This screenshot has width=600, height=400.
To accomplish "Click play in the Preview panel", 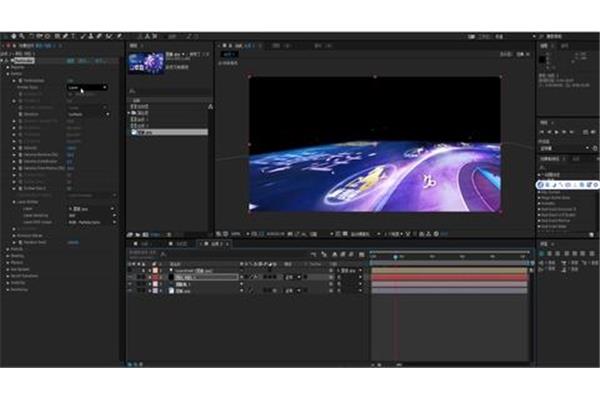I will pyautogui.click(x=557, y=132).
